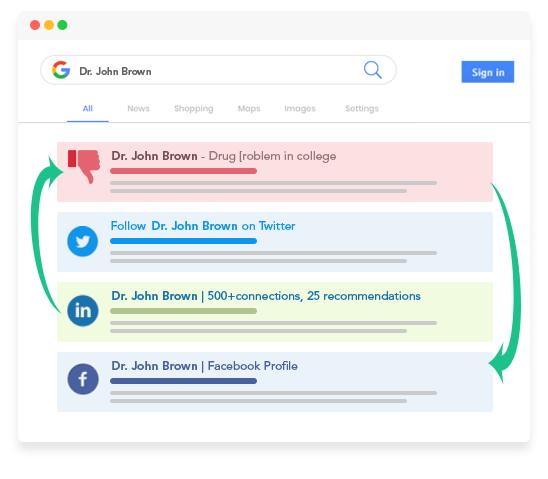The height and width of the screenshot is (479, 548).
Task: Open the Settings tab
Action: click(362, 109)
